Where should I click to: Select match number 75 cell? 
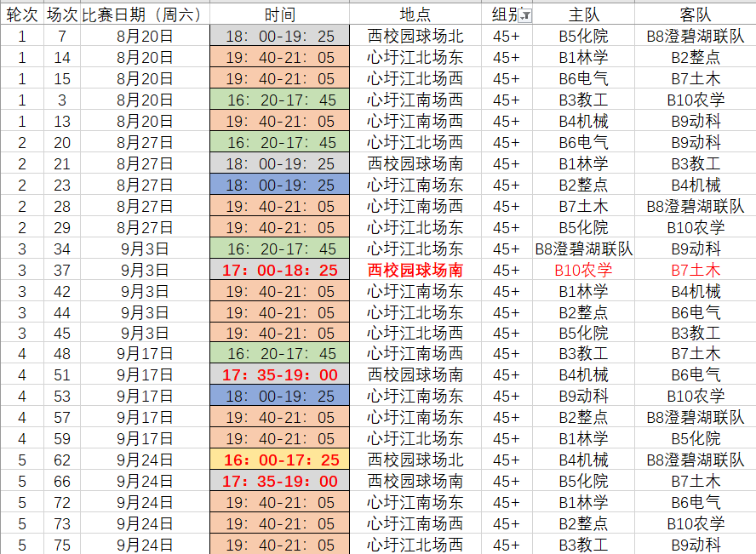point(60,545)
